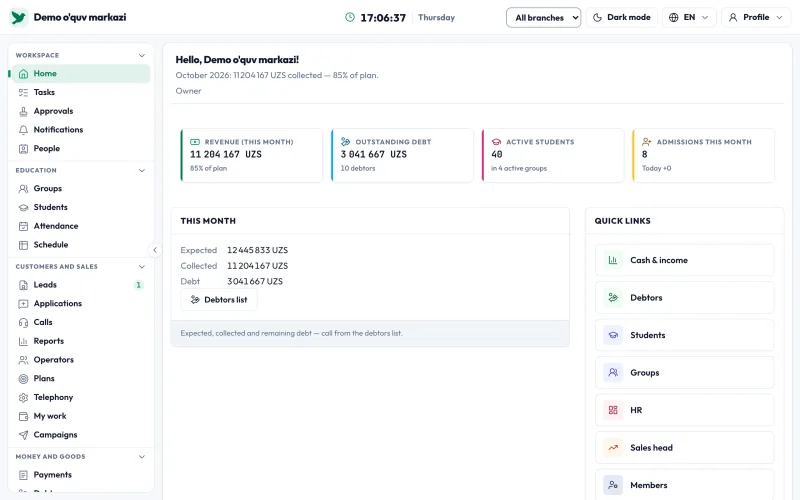This screenshot has width=800, height=500.
Task: Toggle Dark mode
Action: click(621, 17)
